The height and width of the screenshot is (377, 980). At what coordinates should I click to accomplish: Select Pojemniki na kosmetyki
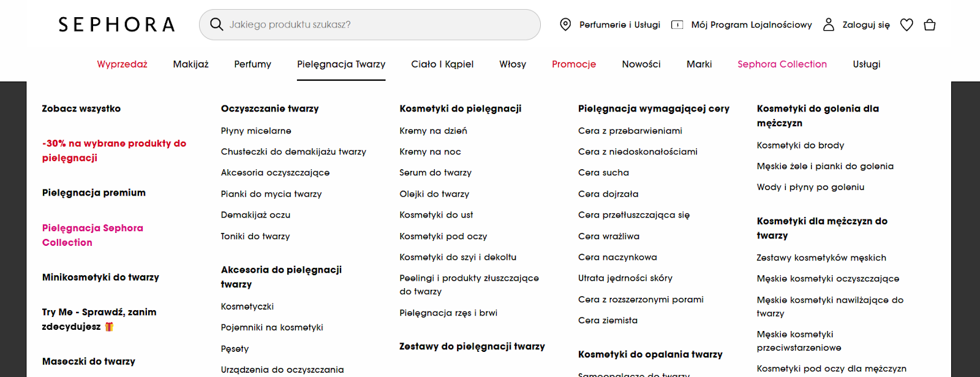coord(272,328)
